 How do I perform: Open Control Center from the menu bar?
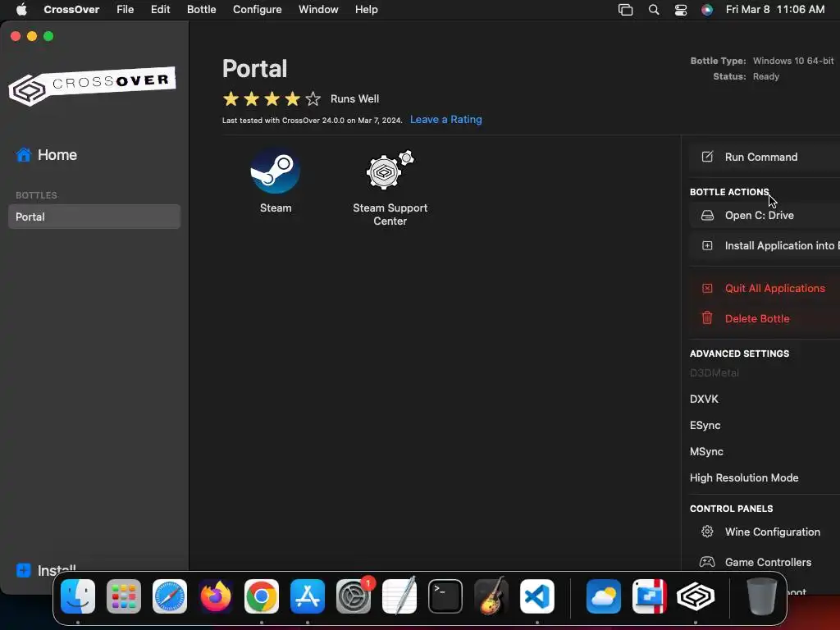[x=681, y=10]
